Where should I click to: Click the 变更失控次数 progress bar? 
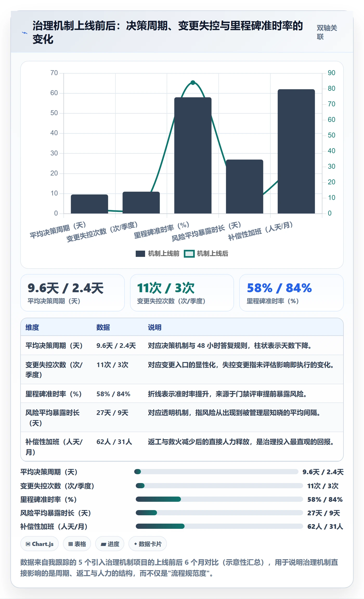[219, 486]
